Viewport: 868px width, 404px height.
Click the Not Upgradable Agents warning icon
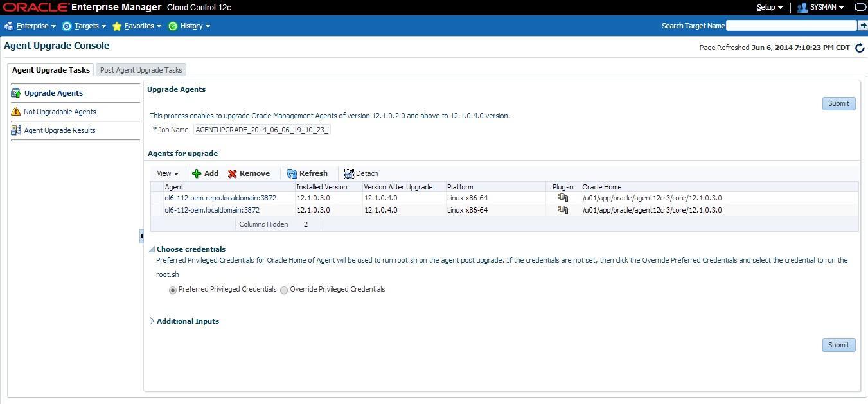click(16, 112)
